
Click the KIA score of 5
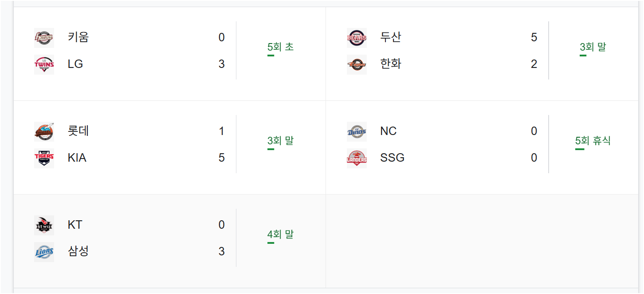point(222,158)
